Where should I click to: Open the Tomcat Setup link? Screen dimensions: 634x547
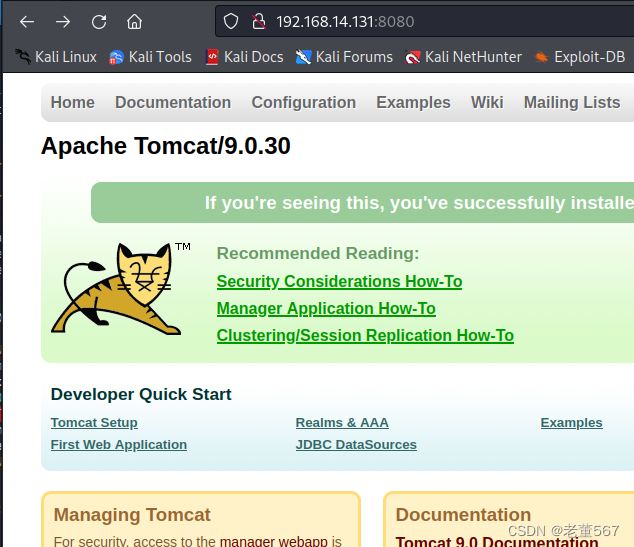(x=94, y=422)
